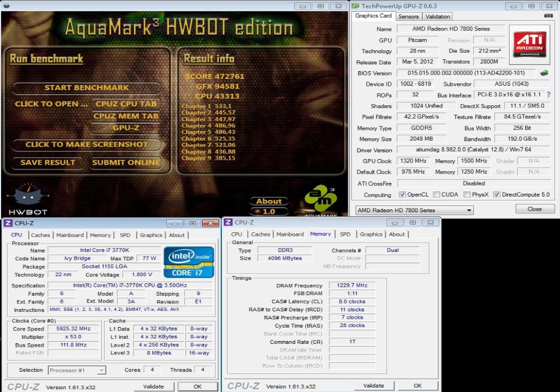Open the Graphics tab in the CPU-Z Memory window
The width and height of the screenshot is (560, 392).
371,234
